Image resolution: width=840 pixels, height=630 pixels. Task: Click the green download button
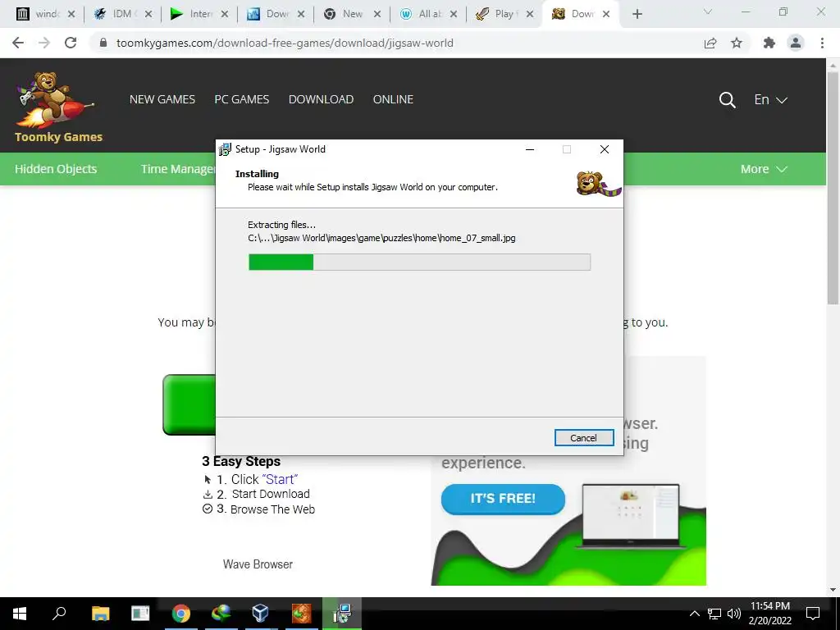click(x=189, y=405)
